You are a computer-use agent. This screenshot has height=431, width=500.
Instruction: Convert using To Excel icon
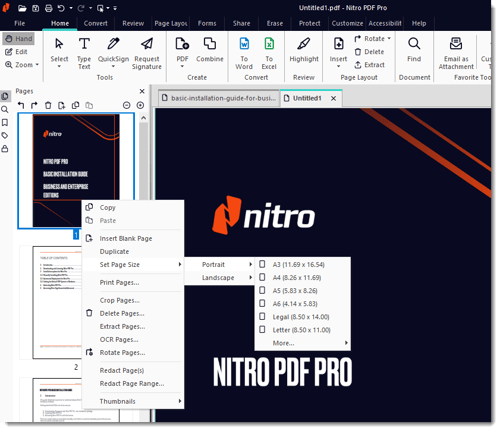click(x=269, y=44)
